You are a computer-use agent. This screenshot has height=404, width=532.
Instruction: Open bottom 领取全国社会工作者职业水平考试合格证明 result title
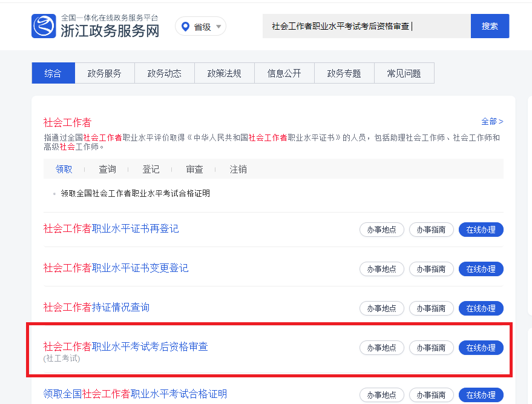135,394
